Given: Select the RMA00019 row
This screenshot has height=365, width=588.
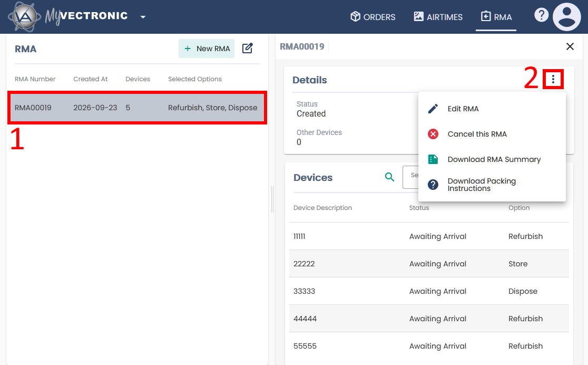Looking at the screenshot, I should [137, 108].
